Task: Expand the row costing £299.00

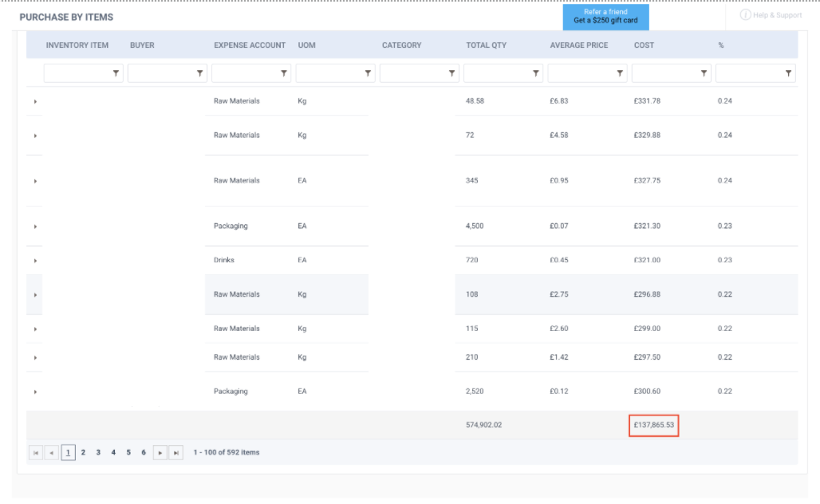Action: [36, 329]
